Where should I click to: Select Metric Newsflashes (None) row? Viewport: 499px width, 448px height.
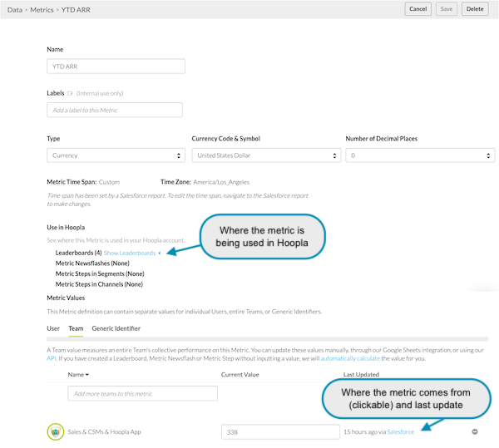pos(92,263)
